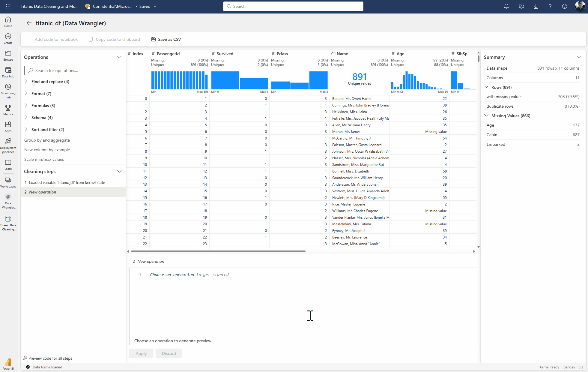Viewport: 588px width, 372px height.
Task: Collapse the Missing Values section
Action: pos(486,116)
